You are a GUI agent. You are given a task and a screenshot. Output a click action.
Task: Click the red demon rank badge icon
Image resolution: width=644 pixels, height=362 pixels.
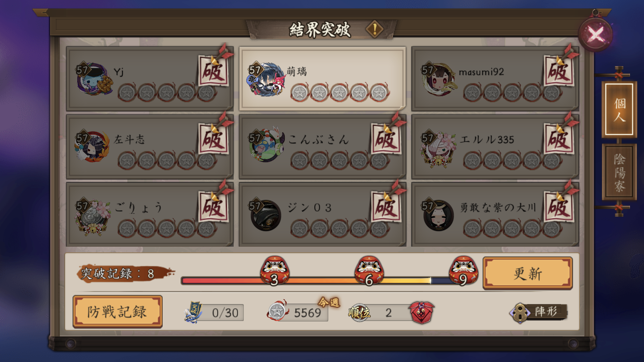point(422,312)
